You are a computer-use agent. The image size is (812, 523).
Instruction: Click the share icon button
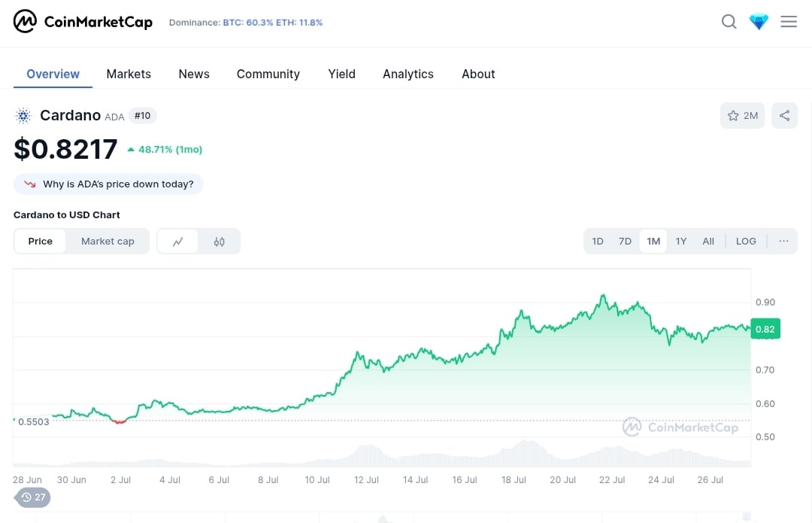(x=784, y=116)
